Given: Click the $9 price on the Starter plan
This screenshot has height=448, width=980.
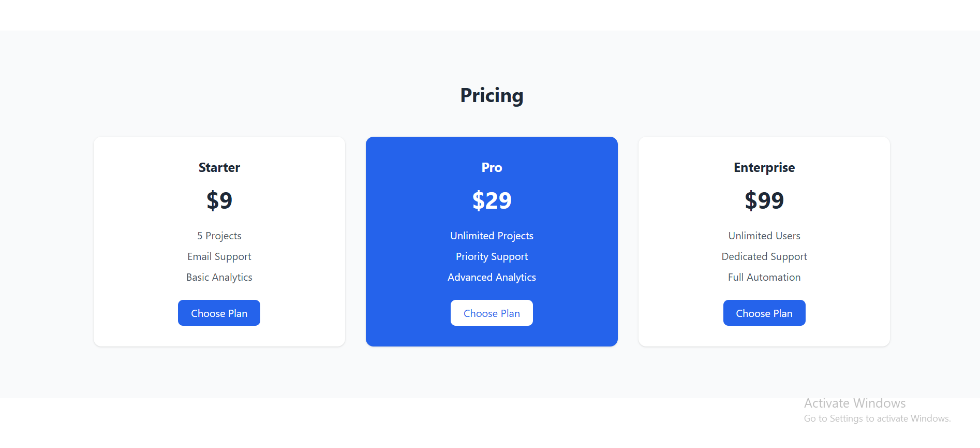Looking at the screenshot, I should point(219,200).
